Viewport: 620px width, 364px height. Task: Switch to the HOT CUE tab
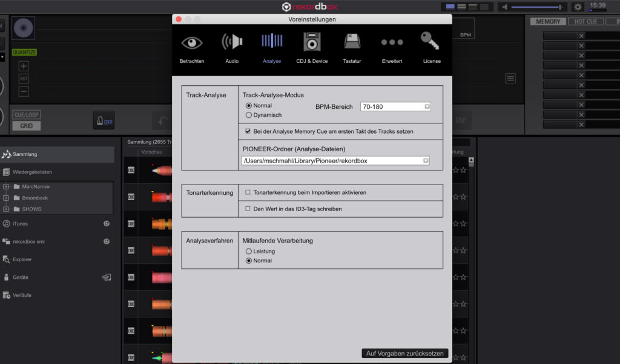point(585,22)
